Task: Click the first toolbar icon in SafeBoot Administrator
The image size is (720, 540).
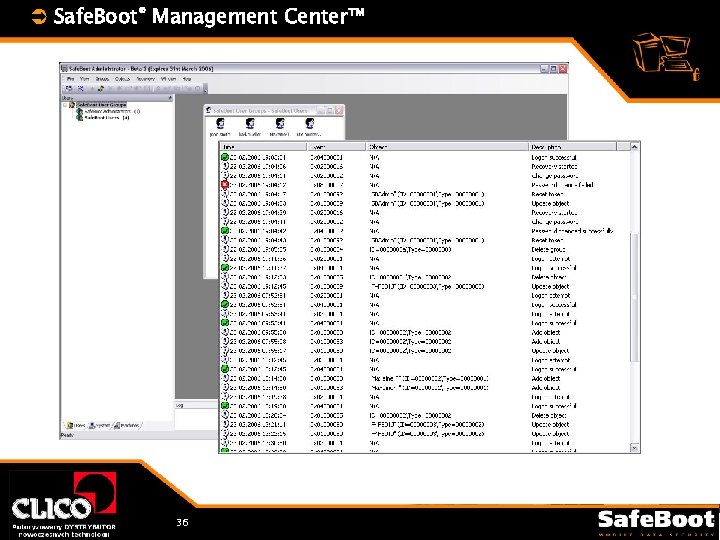Action: pyautogui.click(x=69, y=88)
